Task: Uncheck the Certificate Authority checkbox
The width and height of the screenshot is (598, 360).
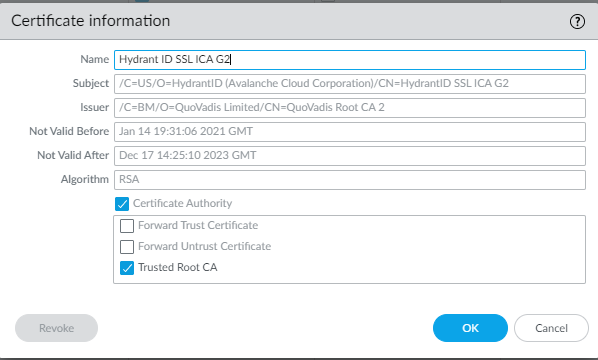Action: (122, 204)
